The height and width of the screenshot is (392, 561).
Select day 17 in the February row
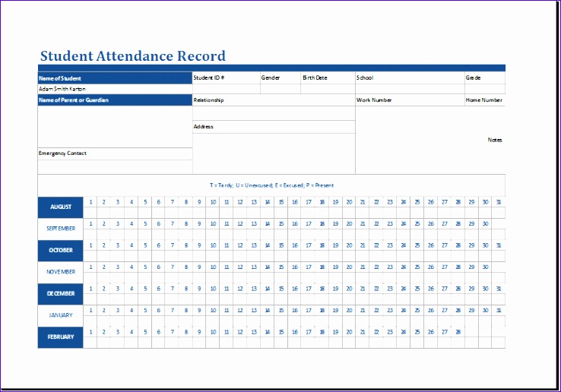point(308,332)
